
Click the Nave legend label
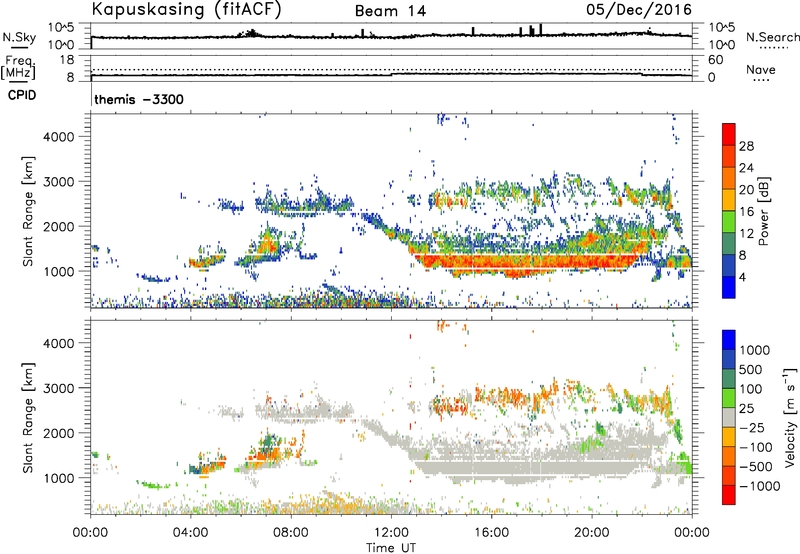pyautogui.click(x=760, y=70)
